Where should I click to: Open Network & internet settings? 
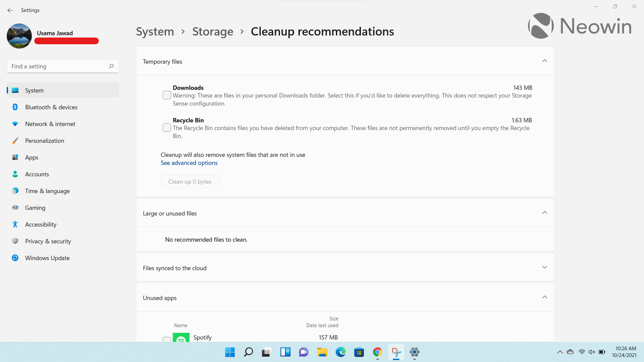(x=50, y=124)
